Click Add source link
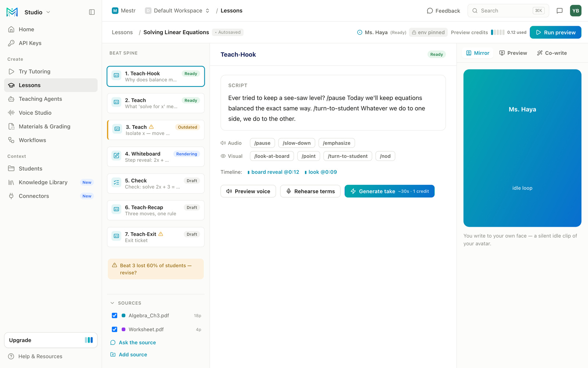 [129, 355]
